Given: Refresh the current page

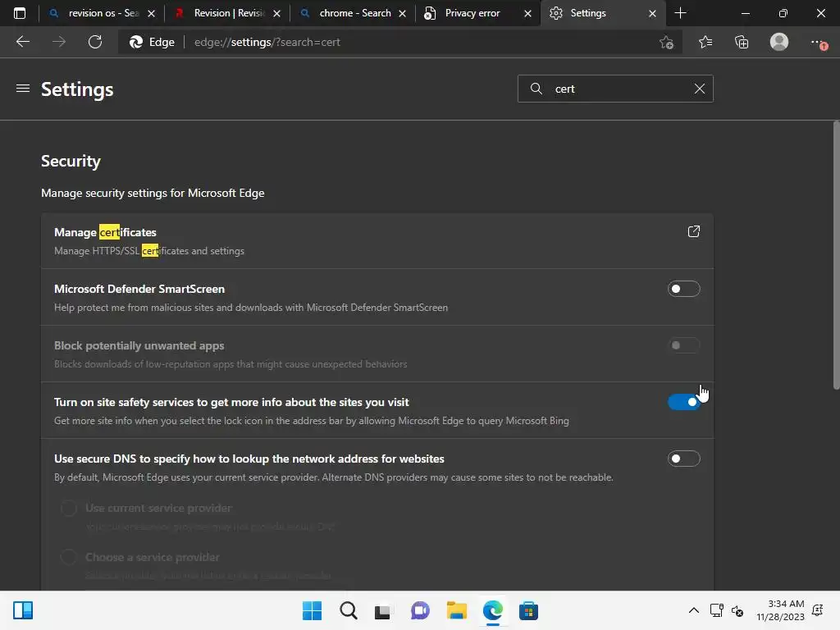Looking at the screenshot, I should (95, 42).
